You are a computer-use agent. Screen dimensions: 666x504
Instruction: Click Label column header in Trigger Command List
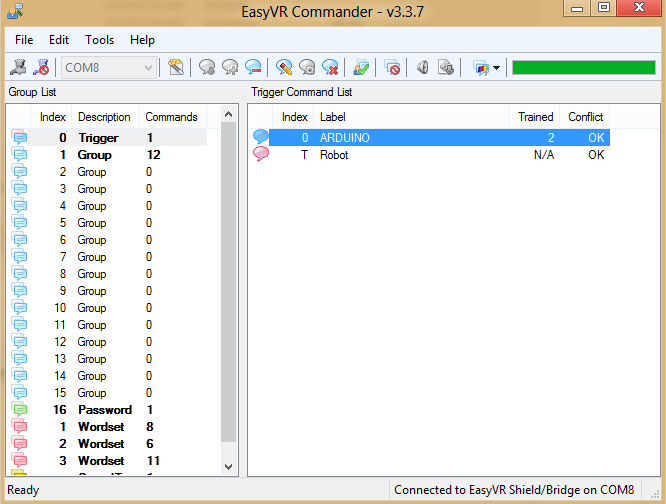point(411,117)
